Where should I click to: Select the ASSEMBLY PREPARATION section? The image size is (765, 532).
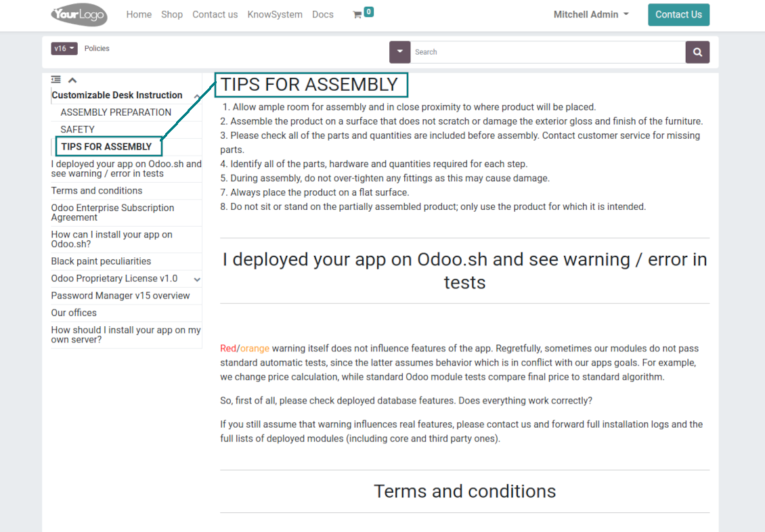[116, 112]
